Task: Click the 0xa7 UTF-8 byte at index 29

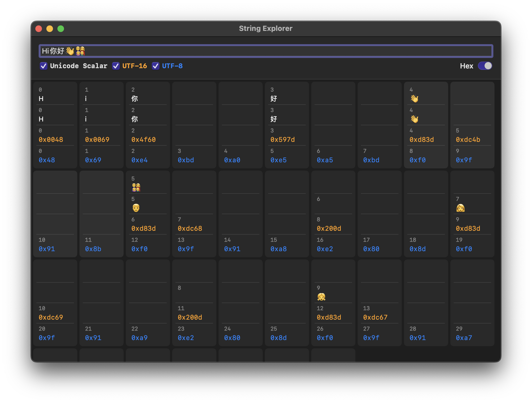Action: pos(464,338)
